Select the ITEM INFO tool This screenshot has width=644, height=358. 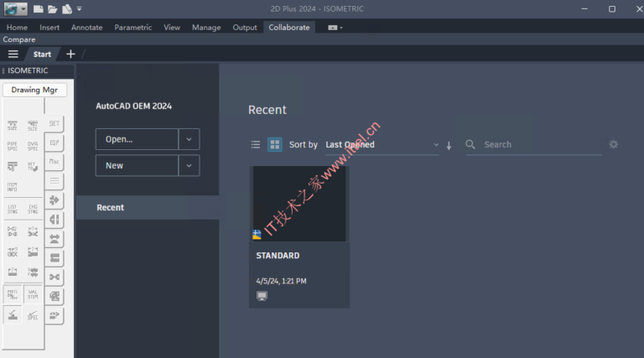[x=13, y=187]
